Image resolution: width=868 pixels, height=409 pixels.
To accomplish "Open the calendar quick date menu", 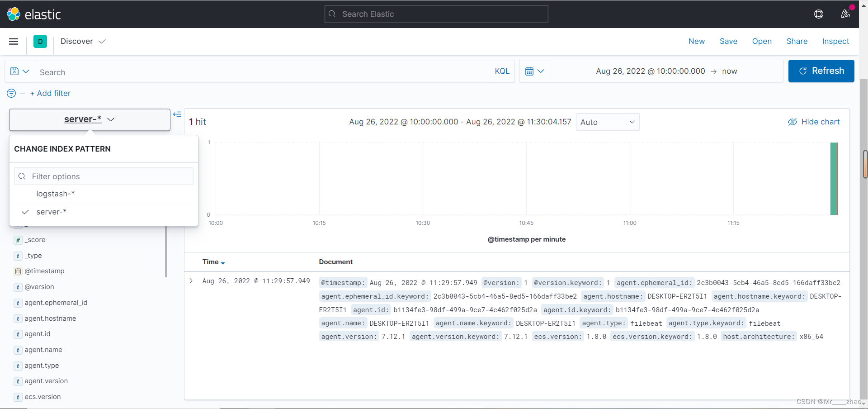I will point(535,71).
